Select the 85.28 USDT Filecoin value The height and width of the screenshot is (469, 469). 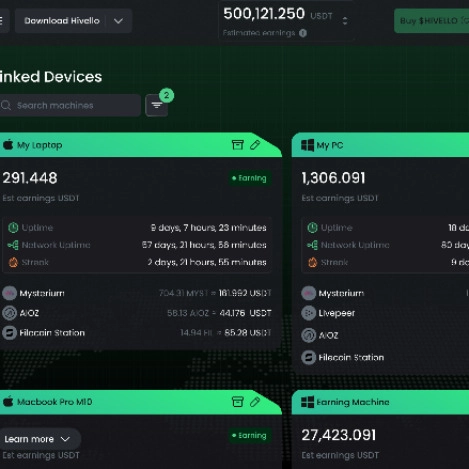click(x=248, y=333)
